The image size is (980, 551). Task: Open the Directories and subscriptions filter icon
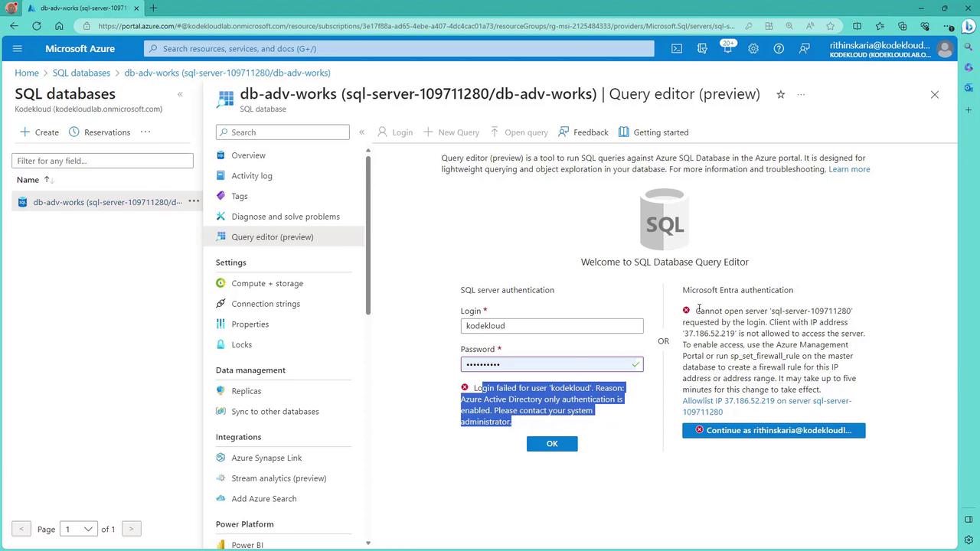(x=702, y=48)
